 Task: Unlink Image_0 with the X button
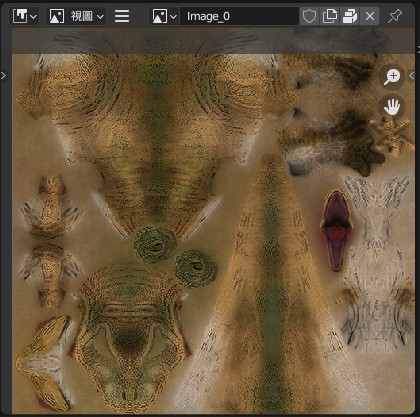370,16
